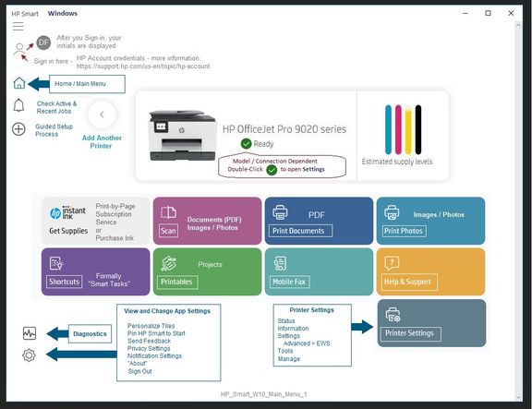This screenshot has height=409, width=532.
Task: Maximize the HP Smart window
Action: point(488,13)
